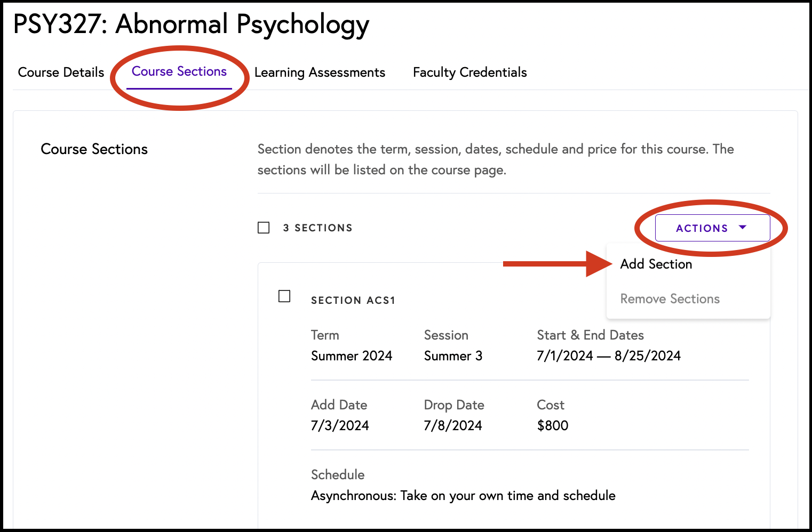Click the "3 SECTIONS" label
812x532 pixels.
tap(317, 228)
